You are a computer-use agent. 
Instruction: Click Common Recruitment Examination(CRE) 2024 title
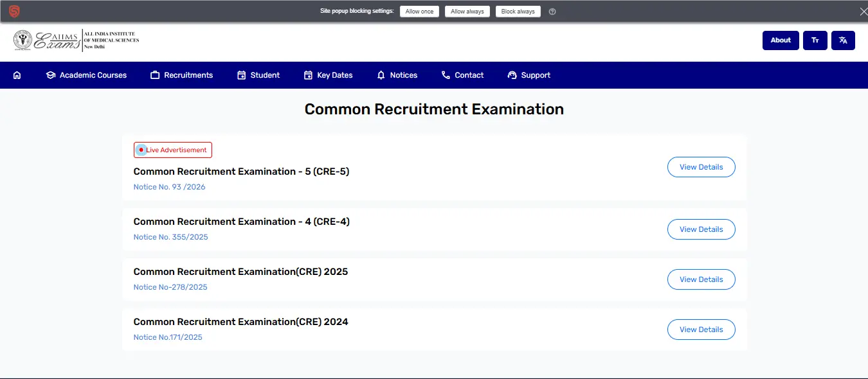240,322
